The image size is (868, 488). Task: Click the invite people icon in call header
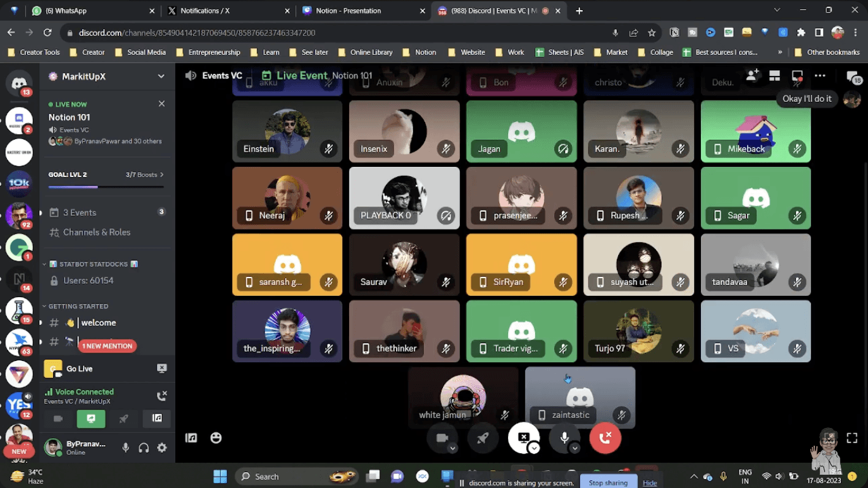[x=752, y=76]
